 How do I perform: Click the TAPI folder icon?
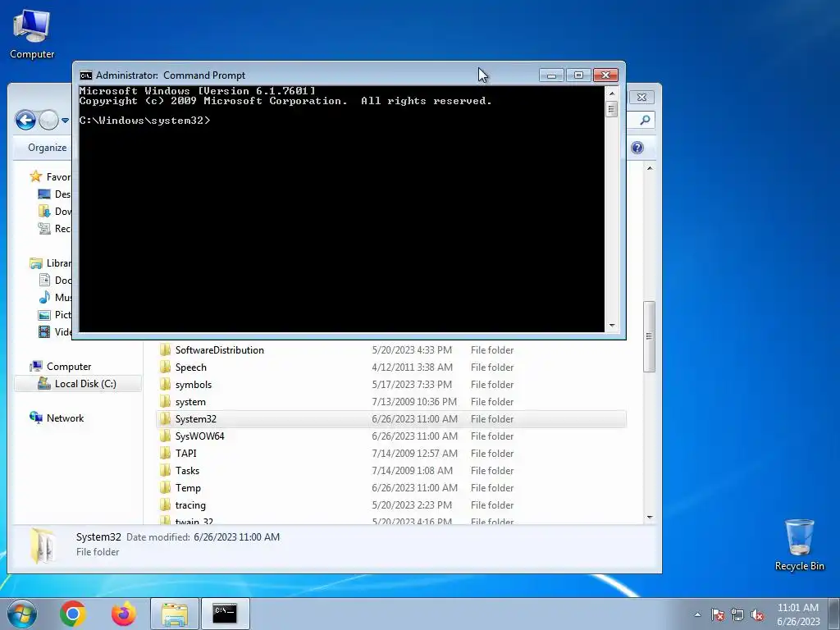pyautogui.click(x=165, y=453)
